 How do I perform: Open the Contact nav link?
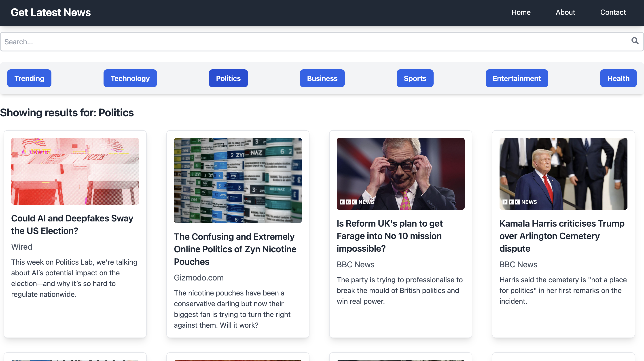pos(613,12)
